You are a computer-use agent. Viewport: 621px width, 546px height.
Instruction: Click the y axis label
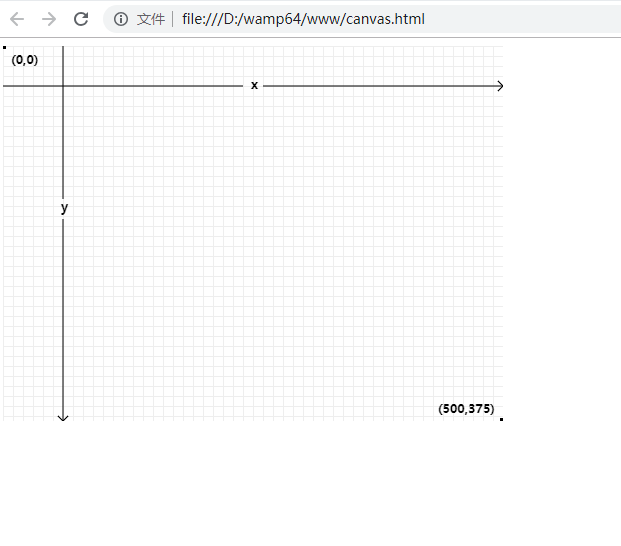point(65,207)
